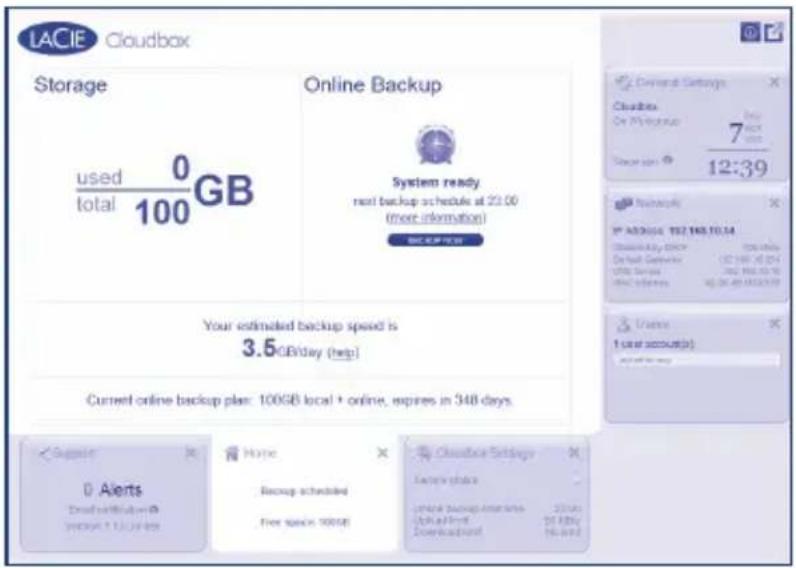Click the 'next backup schedule at 23:00' text
Viewport: 796px width, 568px height.
(x=436, y=201)
